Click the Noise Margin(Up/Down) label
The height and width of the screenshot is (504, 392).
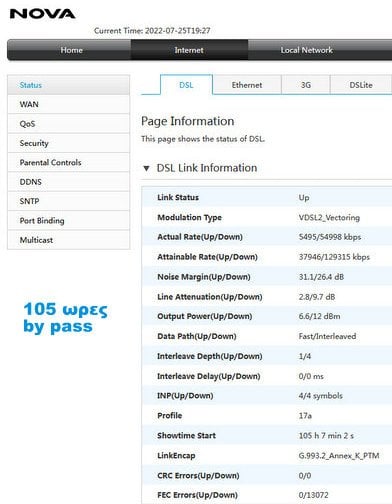[x=204, y=277]
